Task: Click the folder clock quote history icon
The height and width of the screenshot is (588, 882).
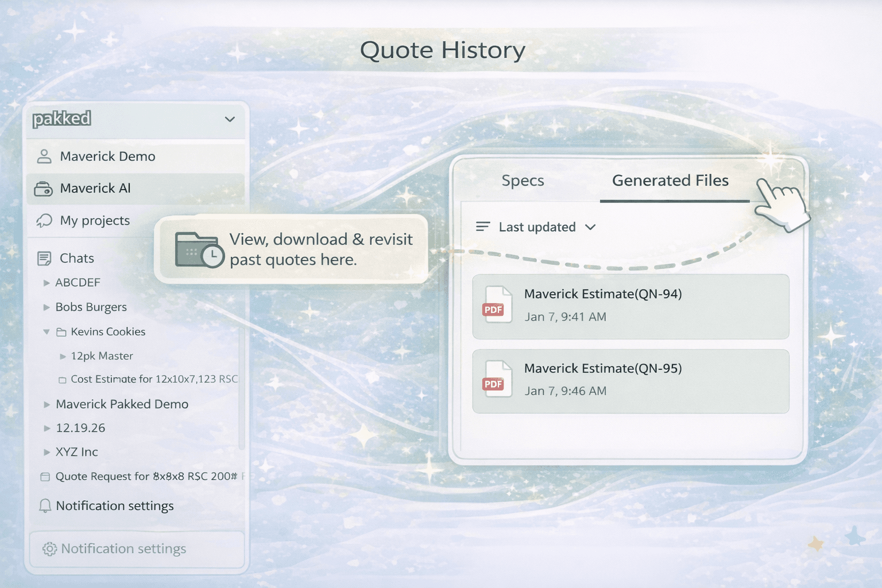Action: (x=199, y=249)
